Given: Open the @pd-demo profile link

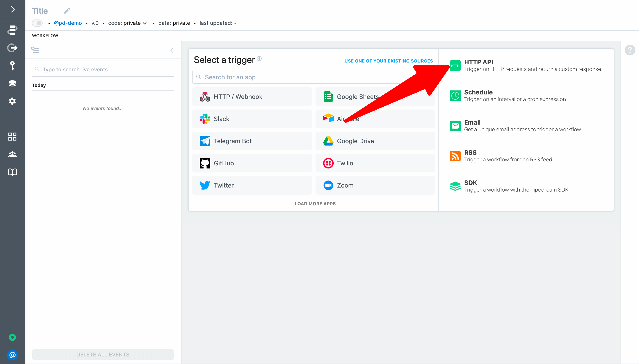Looking at the screenshot, I should coord(68,23).
